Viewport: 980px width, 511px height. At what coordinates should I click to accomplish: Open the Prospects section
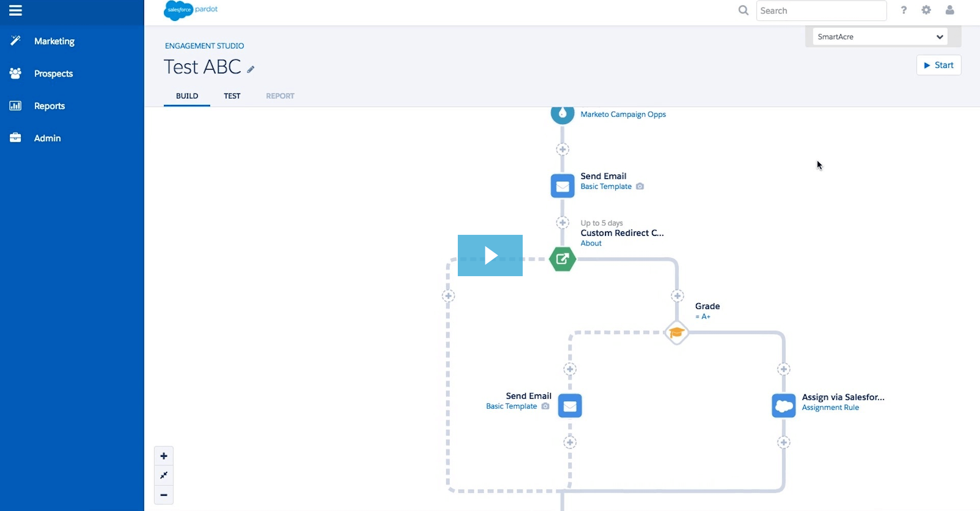pos(53,74)
